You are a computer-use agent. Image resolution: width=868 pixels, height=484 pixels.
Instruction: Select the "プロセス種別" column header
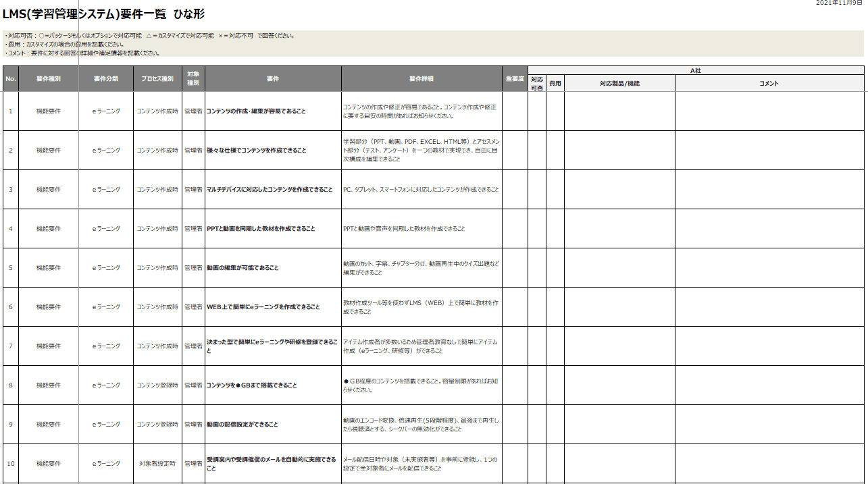click(x=157, y=79)
